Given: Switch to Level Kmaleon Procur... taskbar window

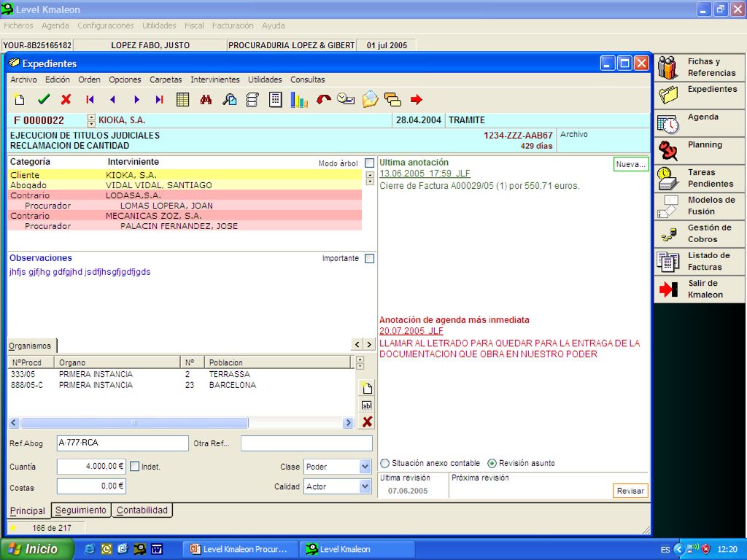Looking at the screenshot, I should pyautogui.click(x=240, y=549).
